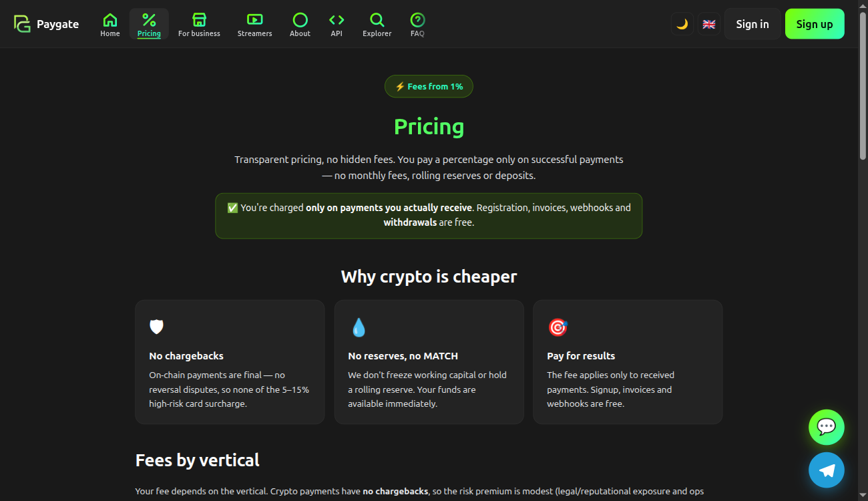Open Explorer magnifier icon
The height and width of the screenshot is (501, 868).
tap(377, 20)
